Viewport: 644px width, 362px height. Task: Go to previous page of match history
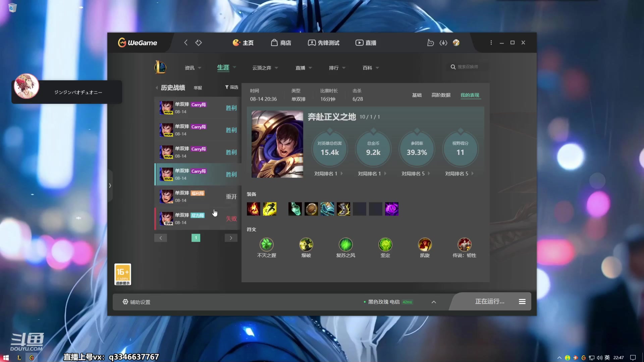point(161,238)
